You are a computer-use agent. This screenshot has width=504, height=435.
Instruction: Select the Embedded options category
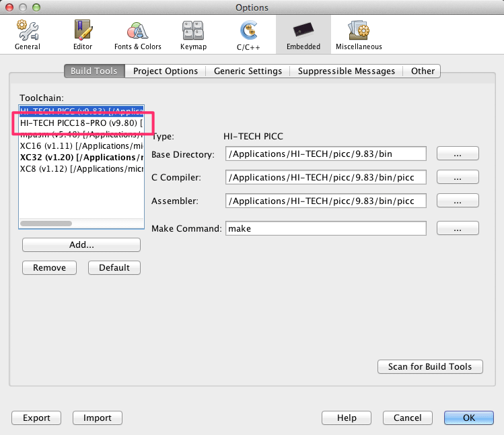303,35
